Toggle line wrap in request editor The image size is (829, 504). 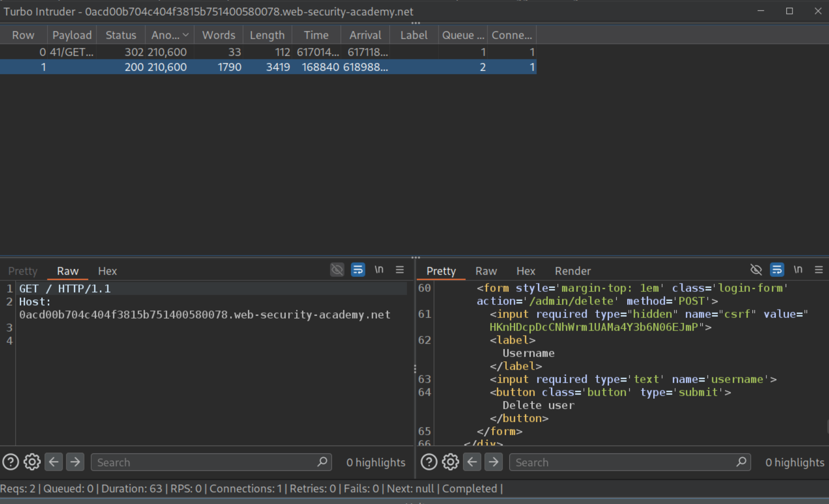[358, 270]
